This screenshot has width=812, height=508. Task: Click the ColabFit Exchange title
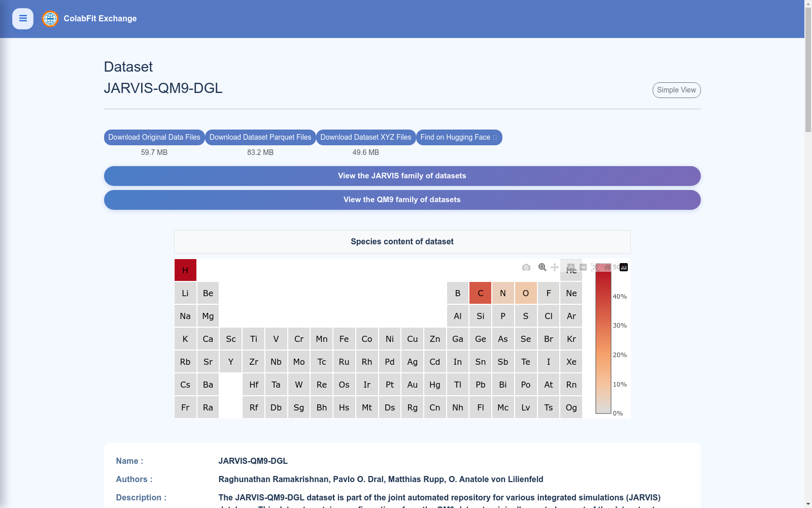[100, 19]
